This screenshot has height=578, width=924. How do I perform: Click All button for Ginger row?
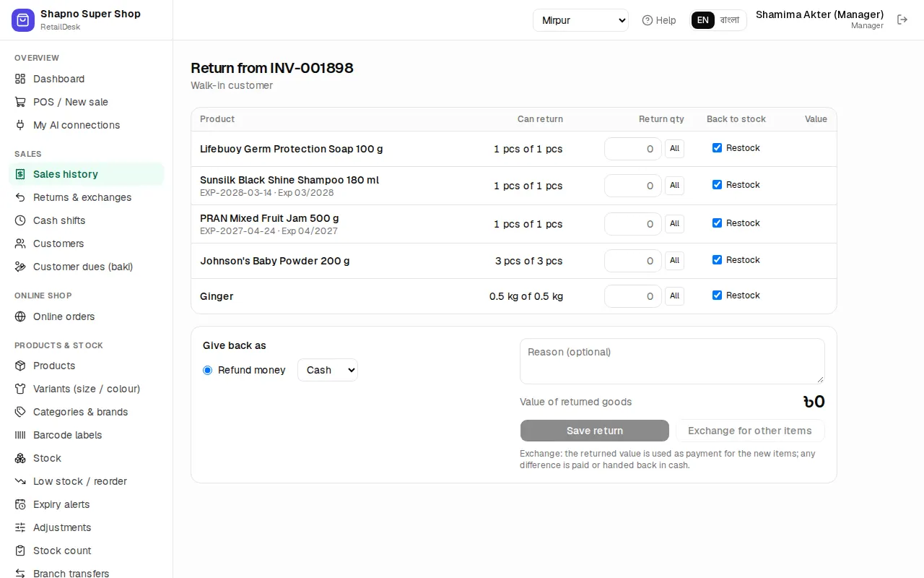pos(674,296)
